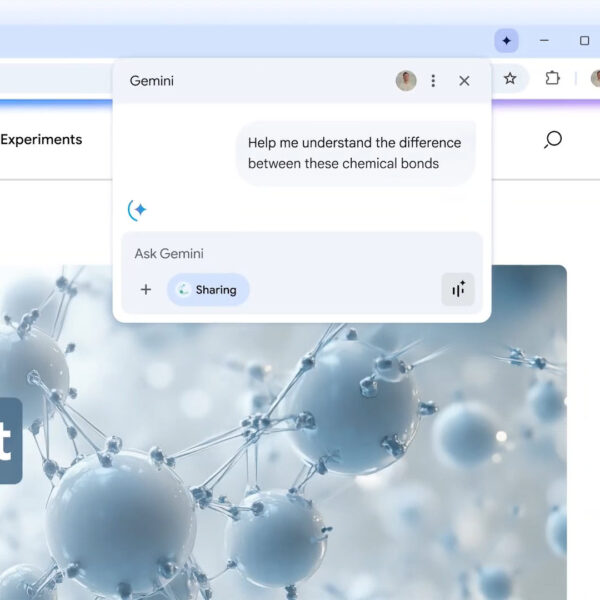600x600 pixels.
Task: Click the Gemini panel title text
Action: (152, 81)
